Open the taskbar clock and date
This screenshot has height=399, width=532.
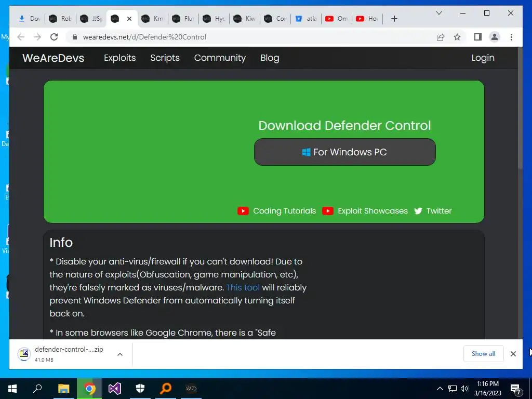pos(487,389)
